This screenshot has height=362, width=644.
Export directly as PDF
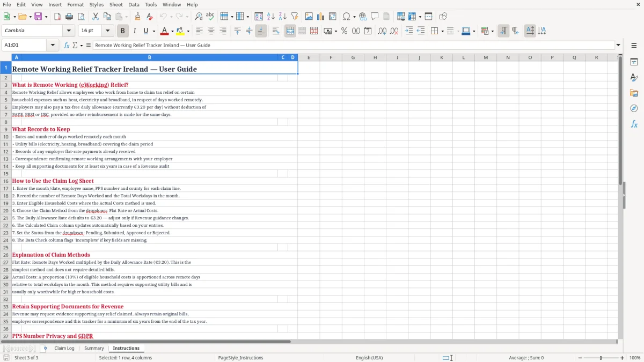(57, 17)
